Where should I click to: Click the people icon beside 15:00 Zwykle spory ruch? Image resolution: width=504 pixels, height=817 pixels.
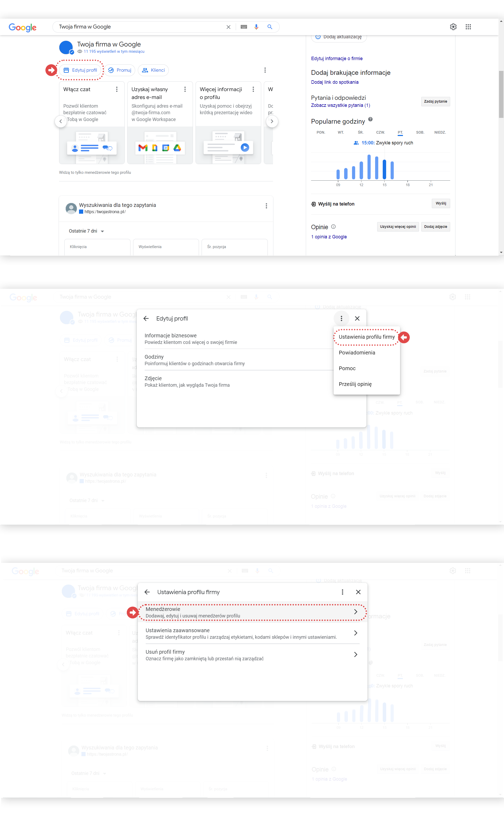coord(356,143)
